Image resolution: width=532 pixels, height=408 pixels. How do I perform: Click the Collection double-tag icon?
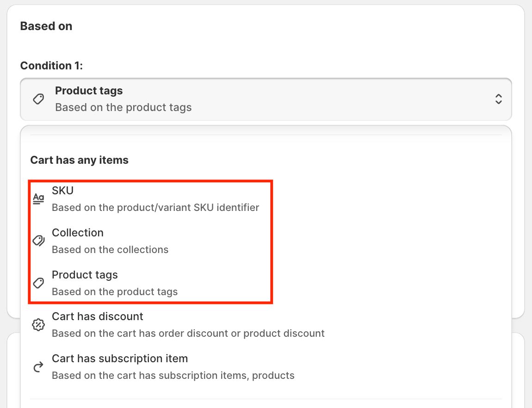38,241
